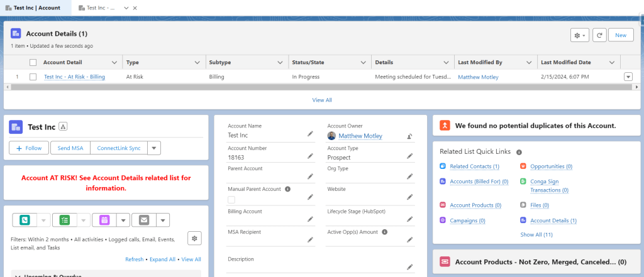Open Details column dropdown arrow

coord(446,62)
